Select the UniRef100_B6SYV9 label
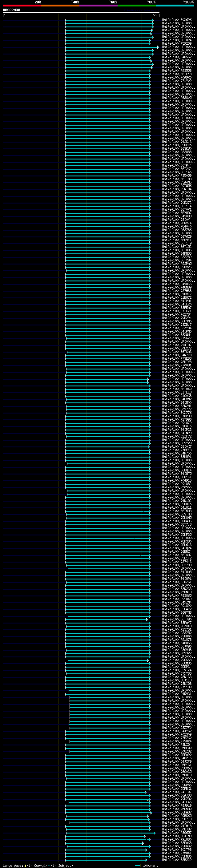The image size is (197, 868). (176, 443)
